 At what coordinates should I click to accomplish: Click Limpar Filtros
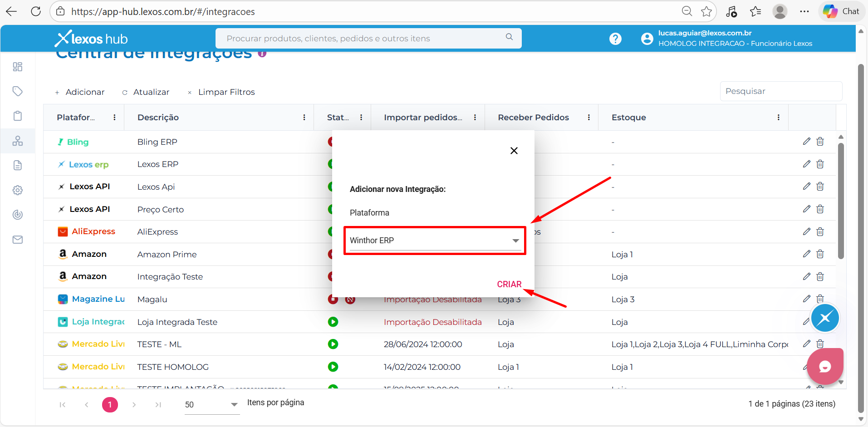pyautogui.click(x=221, y=92)
